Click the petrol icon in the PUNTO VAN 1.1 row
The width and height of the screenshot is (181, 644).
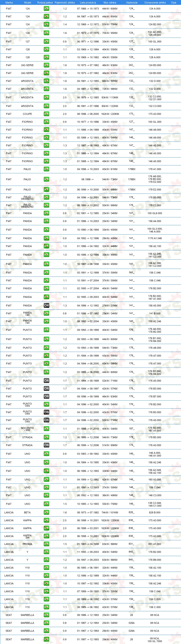[46, 404]
